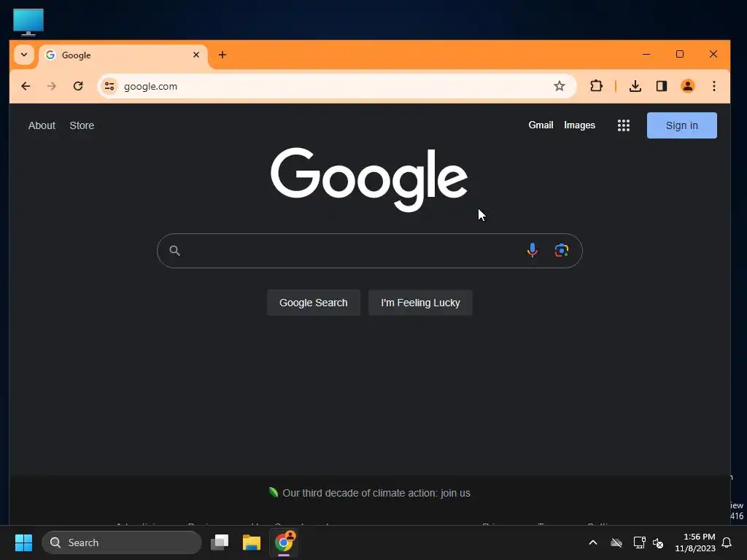747x560 pixels.
Task: Maximize the Chrome window
Action: tap(680, 54)
